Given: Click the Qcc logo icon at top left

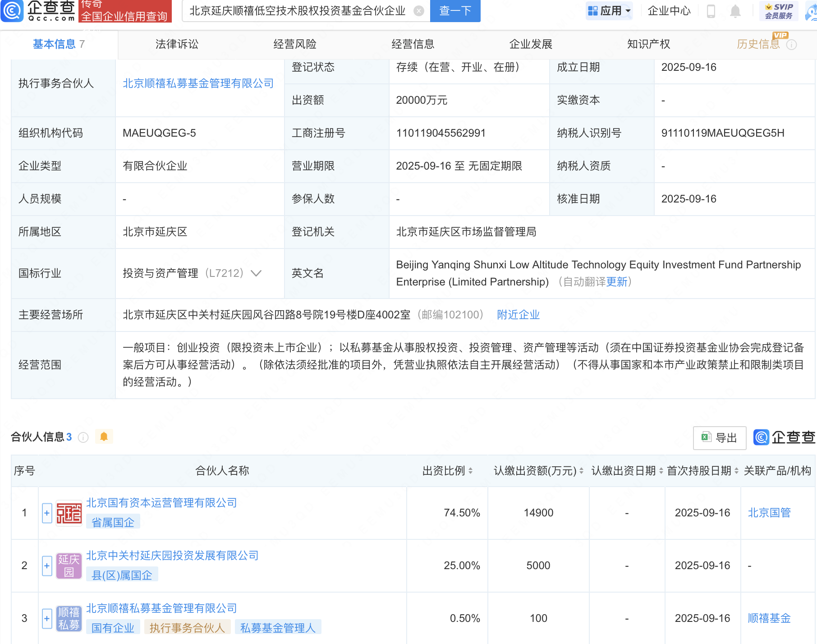Looking at the screenshot, I should [12, 11].
